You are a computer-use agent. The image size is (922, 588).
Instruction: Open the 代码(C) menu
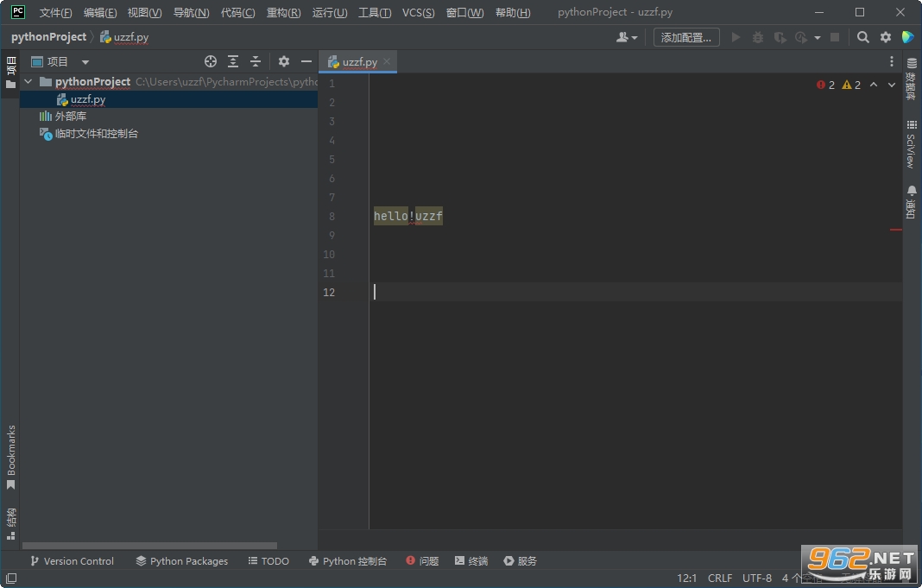[237, 12]
